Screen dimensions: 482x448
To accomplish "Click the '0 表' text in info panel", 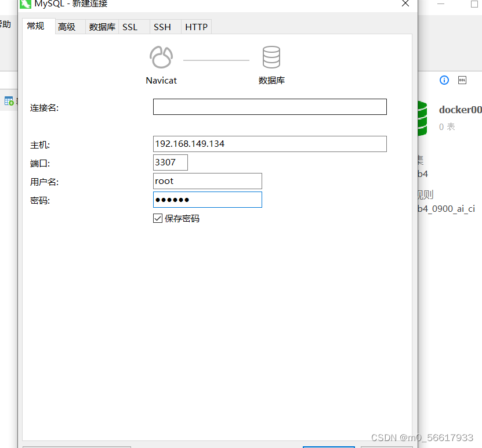I will 447,127.
